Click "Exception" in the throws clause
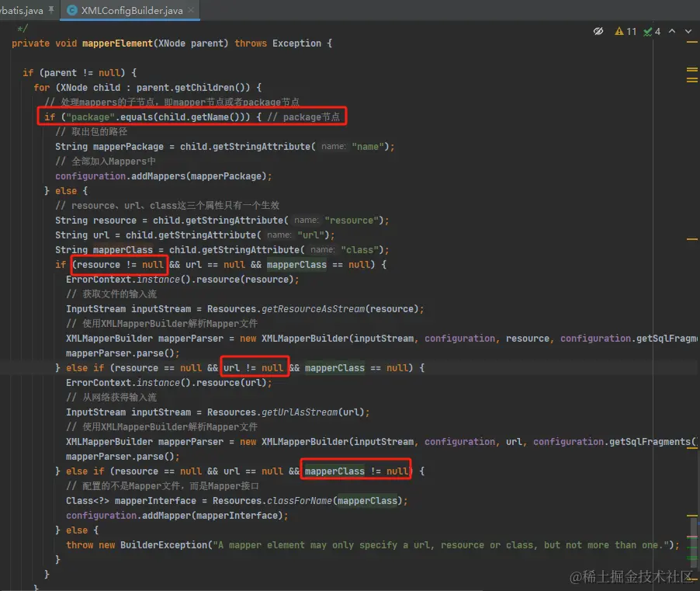This screenshot has width=700, height=591. 297,43
